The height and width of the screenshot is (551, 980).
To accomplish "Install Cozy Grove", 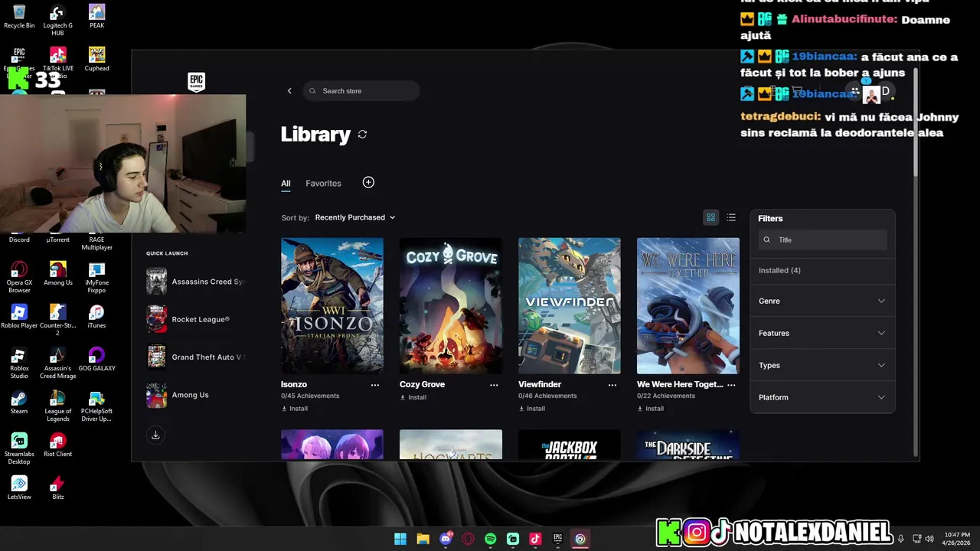I will [x=413, y=398].
